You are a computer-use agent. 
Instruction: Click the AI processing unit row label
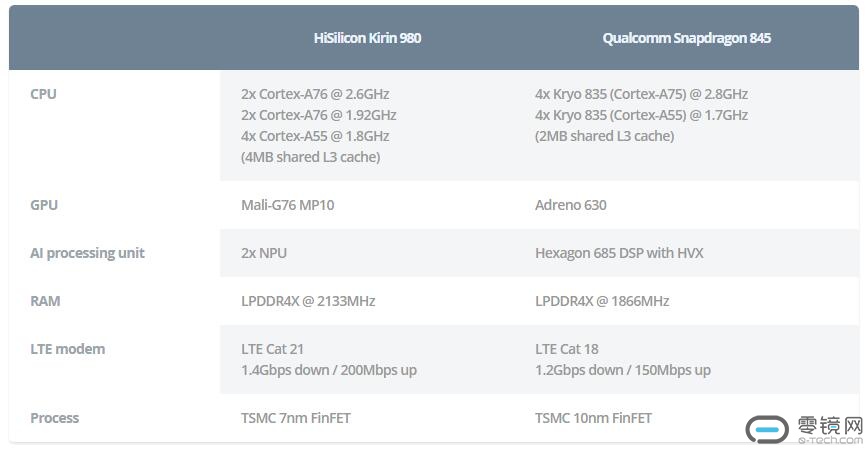(x=87, y=253)
